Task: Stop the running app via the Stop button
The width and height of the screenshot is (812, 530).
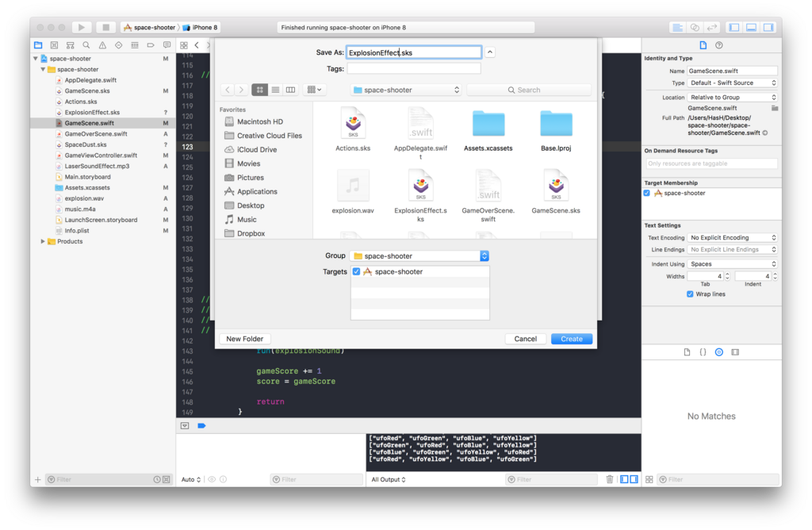Action: (x=105, y=27)
